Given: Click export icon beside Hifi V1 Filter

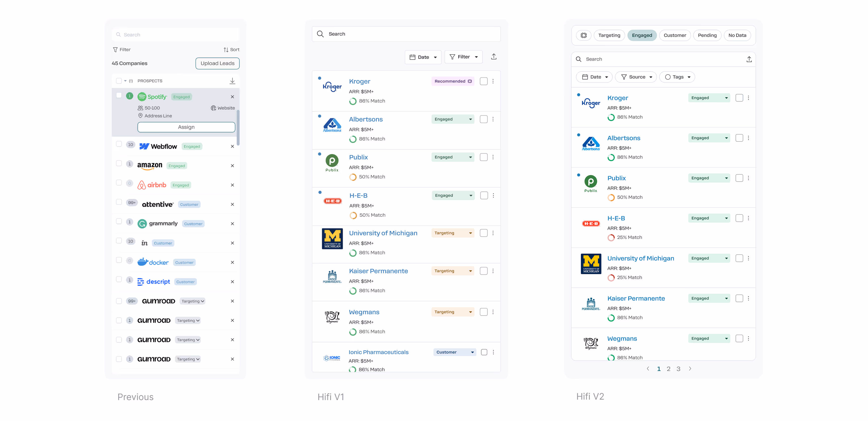Looking at the screenshot, I should [493, 56].
